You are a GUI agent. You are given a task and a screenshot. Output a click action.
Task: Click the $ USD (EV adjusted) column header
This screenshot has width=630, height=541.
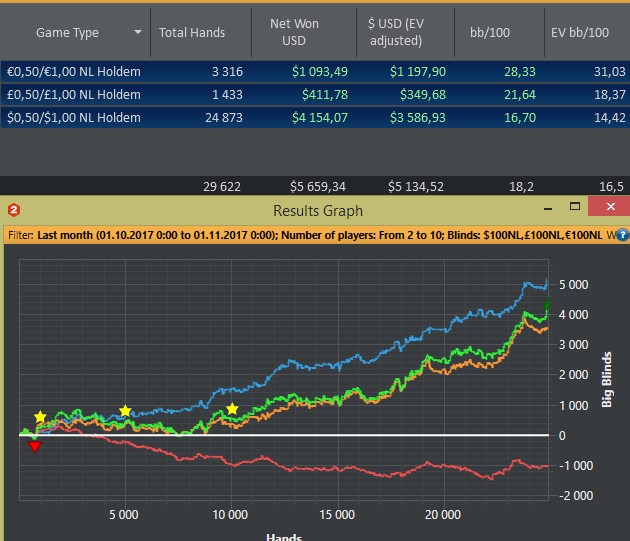[395, 32]
